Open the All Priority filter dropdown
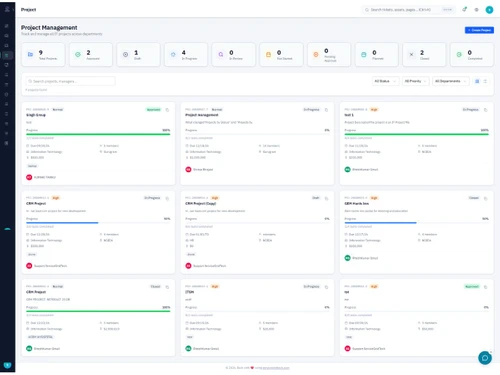The height and width of the screenshot is (375, 500). point(416,81)
